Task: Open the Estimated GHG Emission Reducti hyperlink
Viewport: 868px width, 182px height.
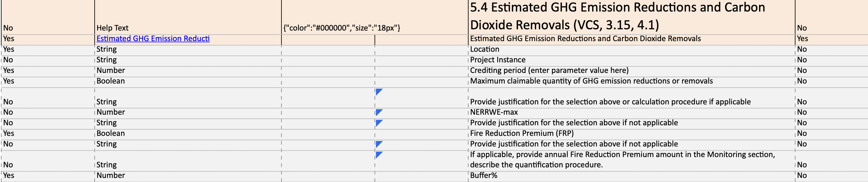Action: coord(153,39)
